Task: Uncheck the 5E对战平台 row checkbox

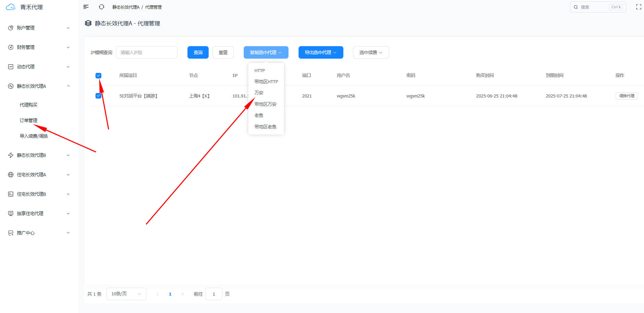Action: point(98,96)
